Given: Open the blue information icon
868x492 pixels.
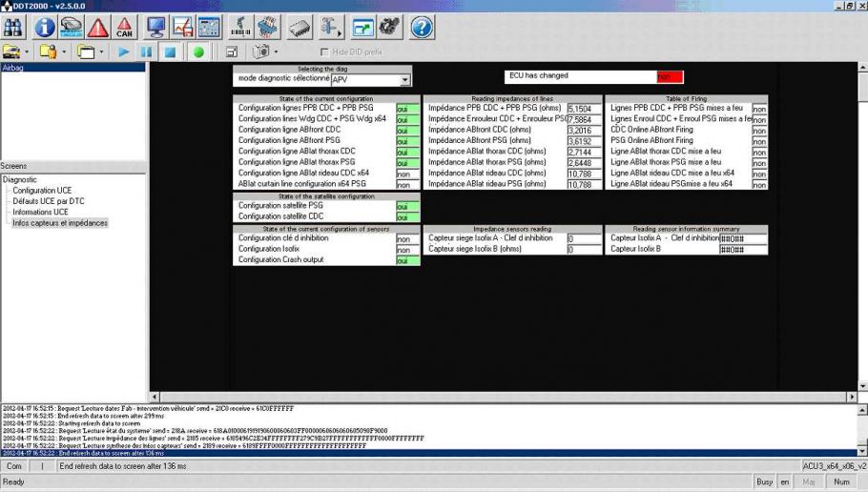Looking at the screenshot, I should pos(45,28).
